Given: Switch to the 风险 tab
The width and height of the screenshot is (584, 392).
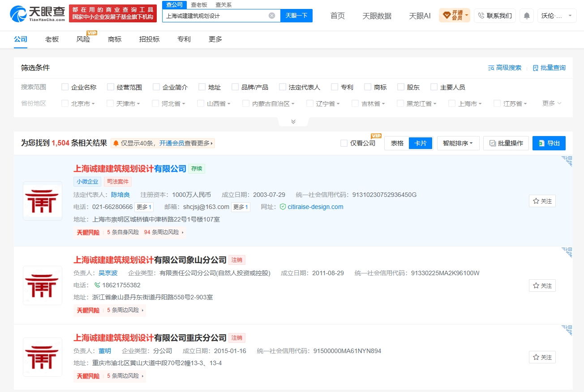Looking at the screenshot, I should click(83, 39).
